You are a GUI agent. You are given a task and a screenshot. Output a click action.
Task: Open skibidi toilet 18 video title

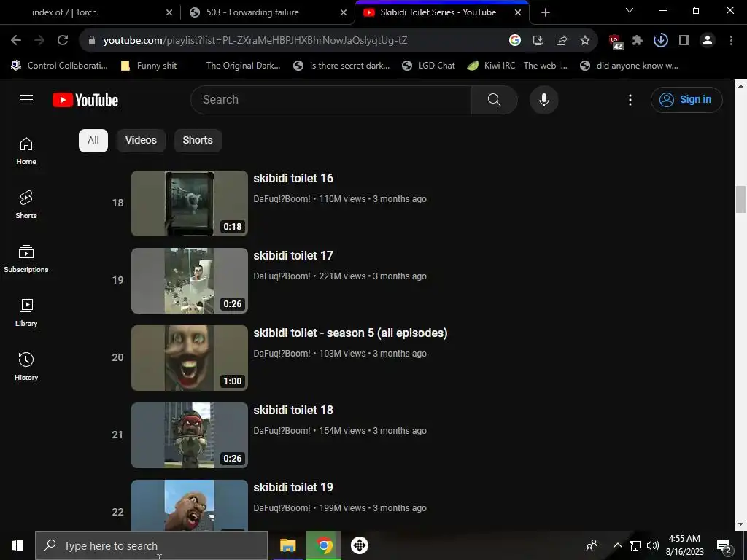click(x=293, y=410)
